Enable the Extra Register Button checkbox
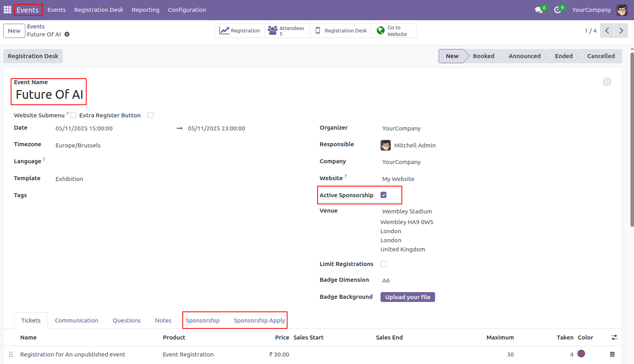The width and height of the screenshot is (634, 364). click(x=150, y=115)
